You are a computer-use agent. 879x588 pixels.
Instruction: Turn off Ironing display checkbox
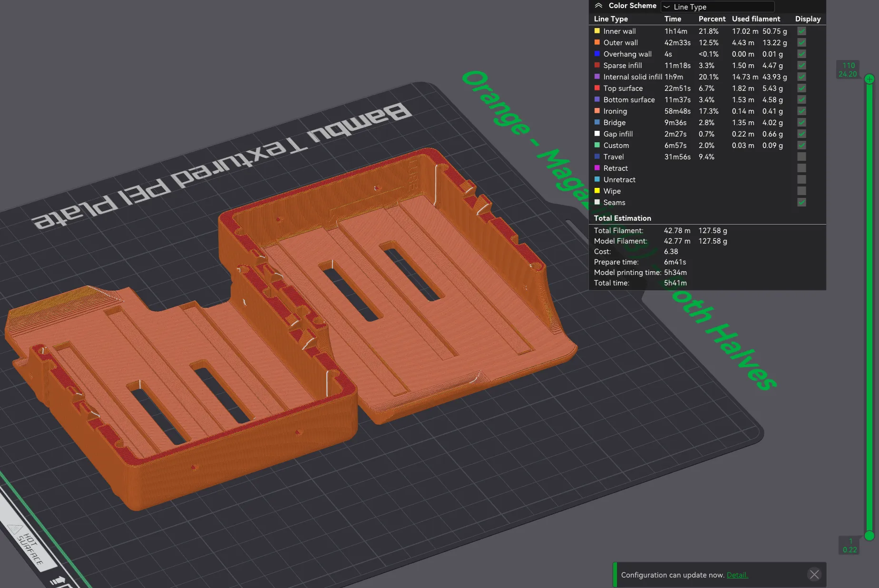click(x=801, y=111)
